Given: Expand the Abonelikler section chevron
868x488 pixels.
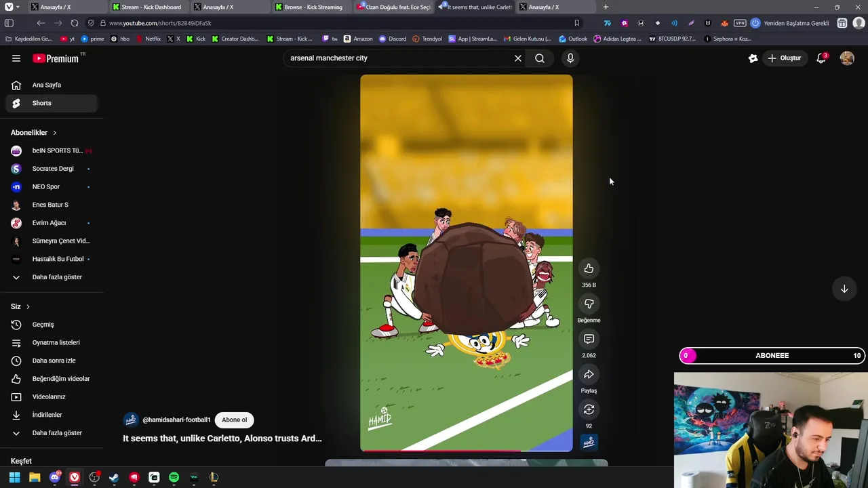Looking at the screenshot, I should (55, 133).
